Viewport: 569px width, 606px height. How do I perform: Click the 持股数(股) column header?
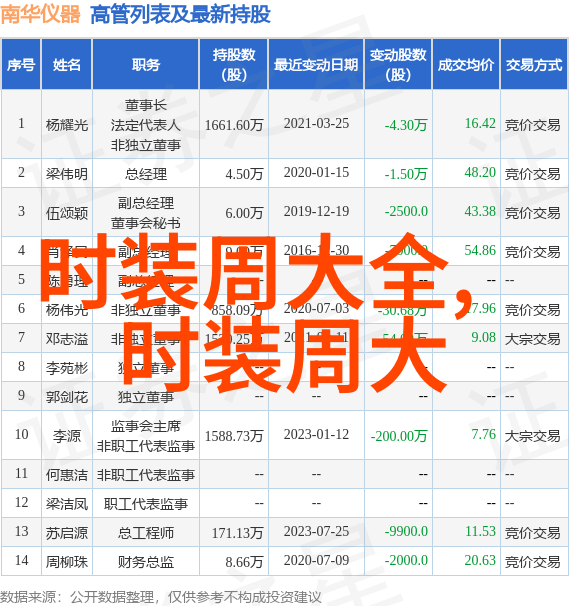point(234,64)
